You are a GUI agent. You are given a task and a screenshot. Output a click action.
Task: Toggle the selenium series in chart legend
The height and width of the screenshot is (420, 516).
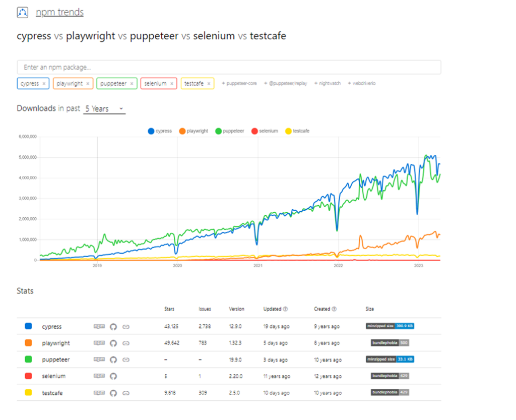pyautogui.click(x=265, y=131)
